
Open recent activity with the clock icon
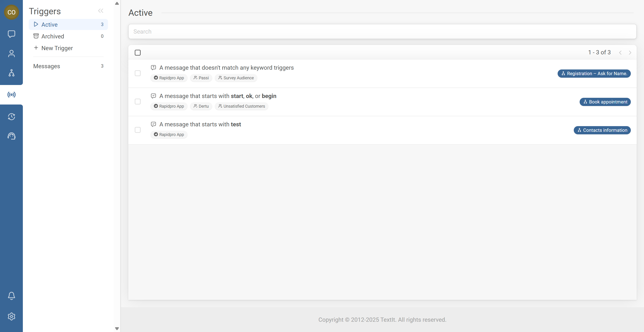click(x=11, y=117)
